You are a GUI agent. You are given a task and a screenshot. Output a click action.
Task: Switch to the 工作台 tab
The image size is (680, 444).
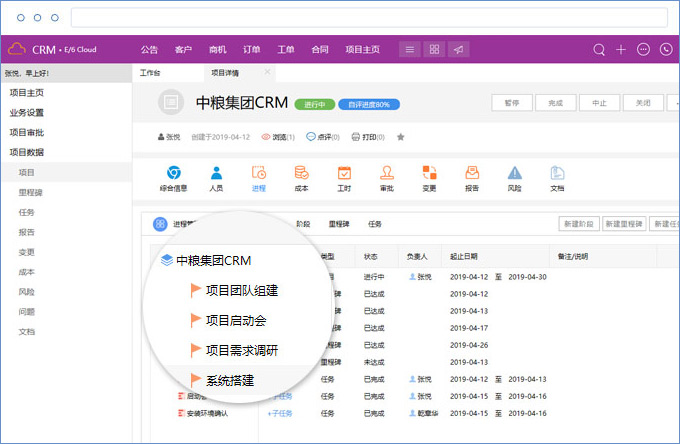coord(149,73)
